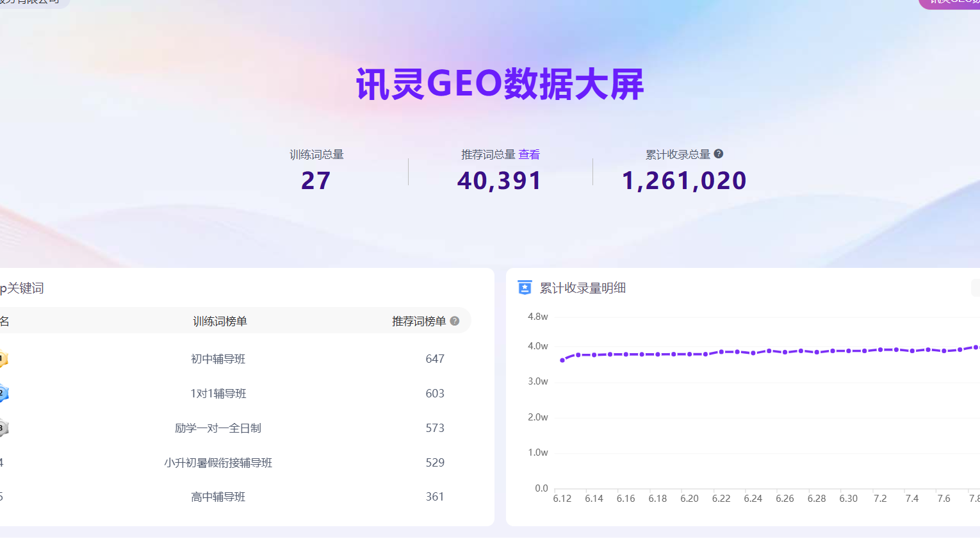Click the count 603
Screen dimensions: 980x548
point(435,394)
